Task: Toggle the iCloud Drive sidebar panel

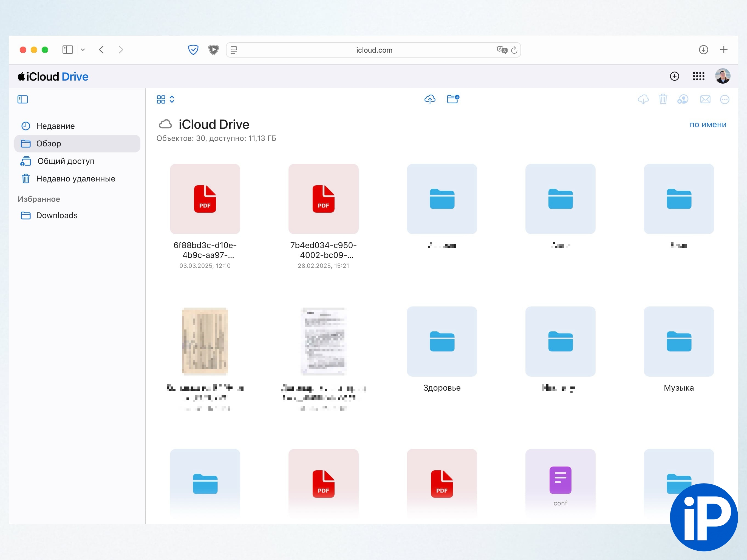Action: pyautogui.click(x=23, y=99)
